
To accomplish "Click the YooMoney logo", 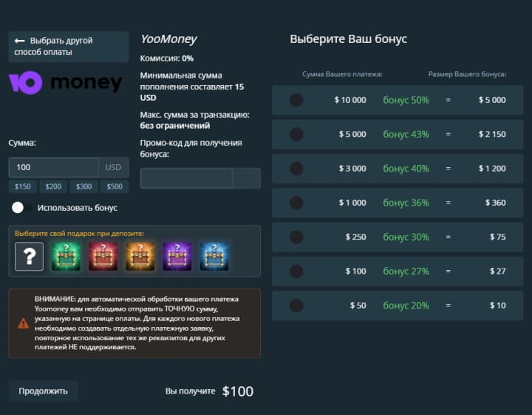I will (65, 83).
